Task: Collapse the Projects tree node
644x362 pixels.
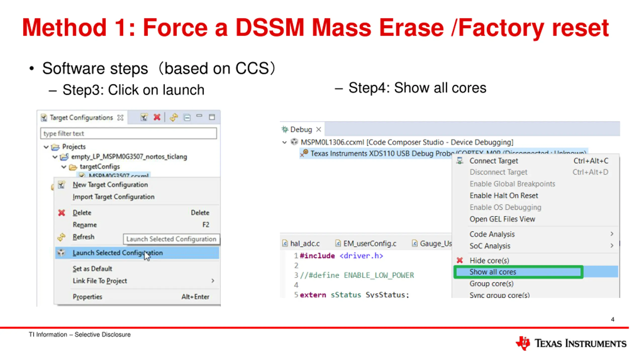Action: click(x=46, y=147)
